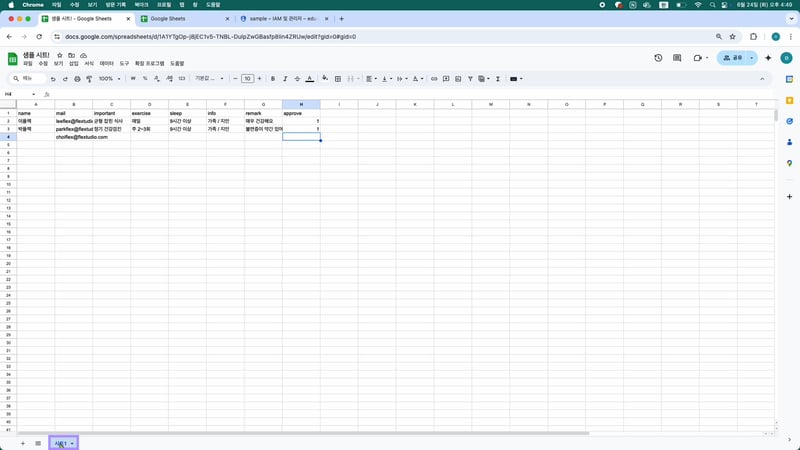The width and height of the screenshot is (800, 450).
Task: Open the text color picker
Action: click(310, 79)
